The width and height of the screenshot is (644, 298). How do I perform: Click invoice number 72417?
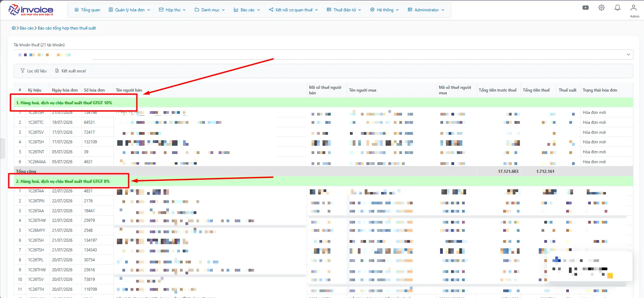coord(89,132)
